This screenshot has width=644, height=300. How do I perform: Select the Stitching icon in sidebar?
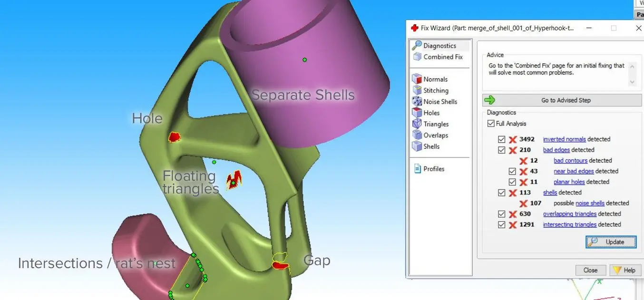pyautogui.click(x=417, y=90)
